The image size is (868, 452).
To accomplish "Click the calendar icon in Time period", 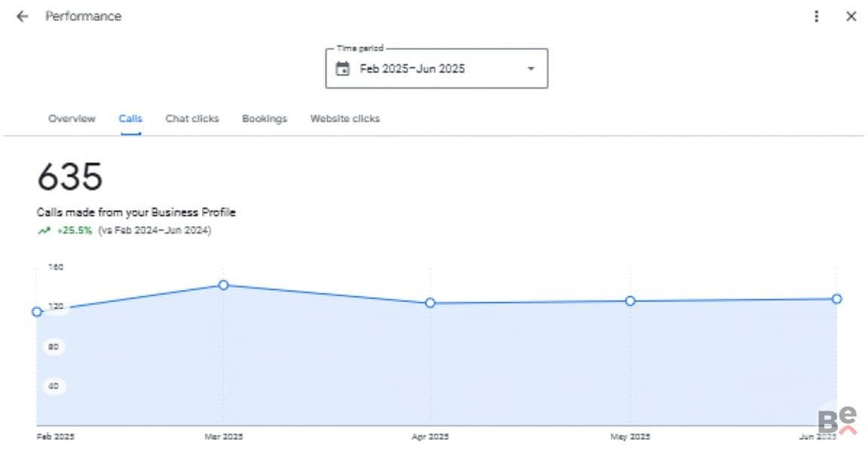I will 343,69.
